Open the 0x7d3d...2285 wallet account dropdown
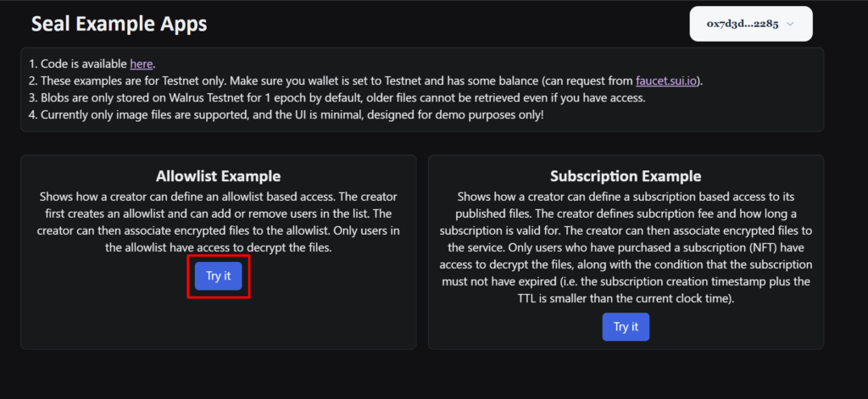The width and height of the screenshot is (868, 399). click(751, 24)
